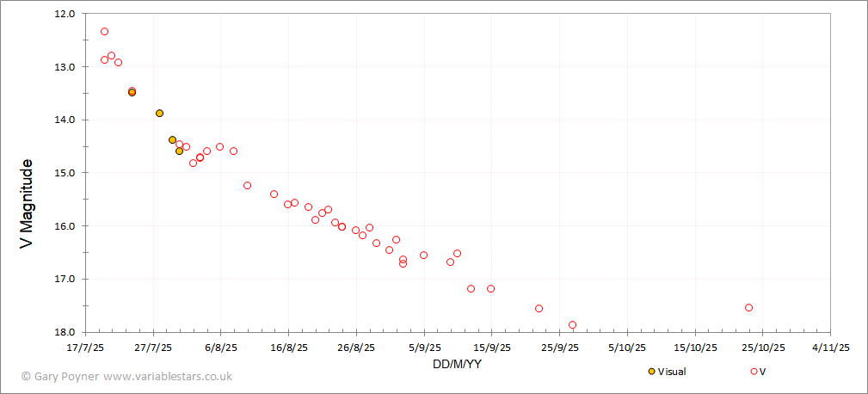Image resolution: width=868 pixels, height=394 pixels.
Task: Click the 18.0 magnitude axis label
Action: (66, 332)
